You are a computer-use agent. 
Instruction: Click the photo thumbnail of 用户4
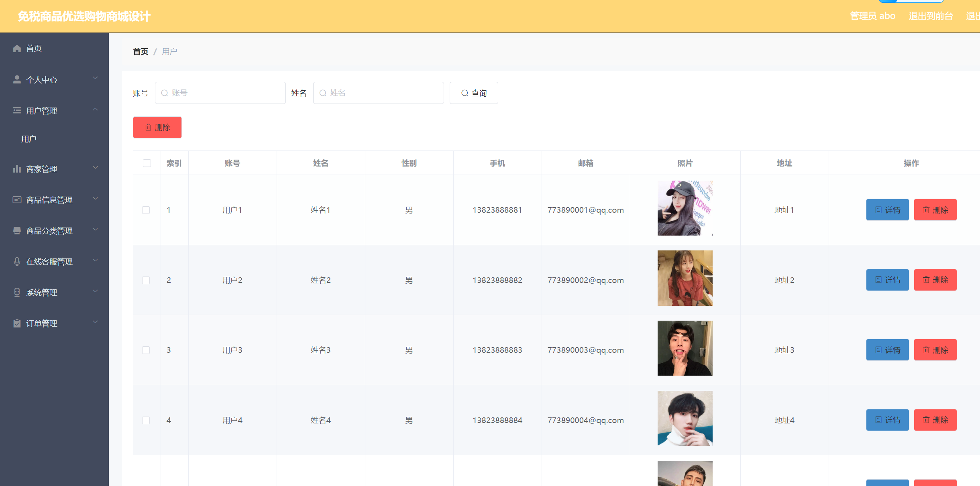[x=685, y=419]
